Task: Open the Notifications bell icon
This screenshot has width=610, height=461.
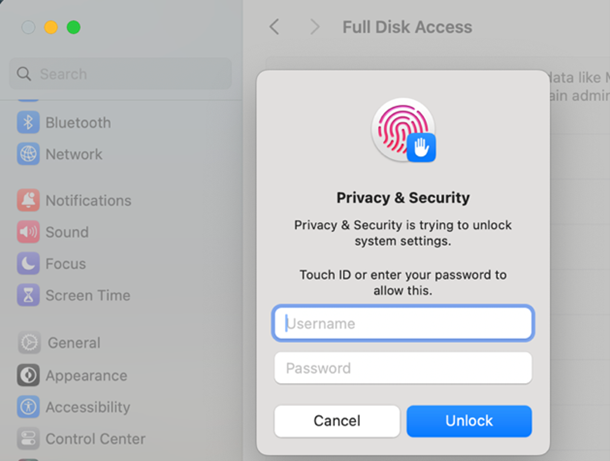Action: (x=28, y=200)
